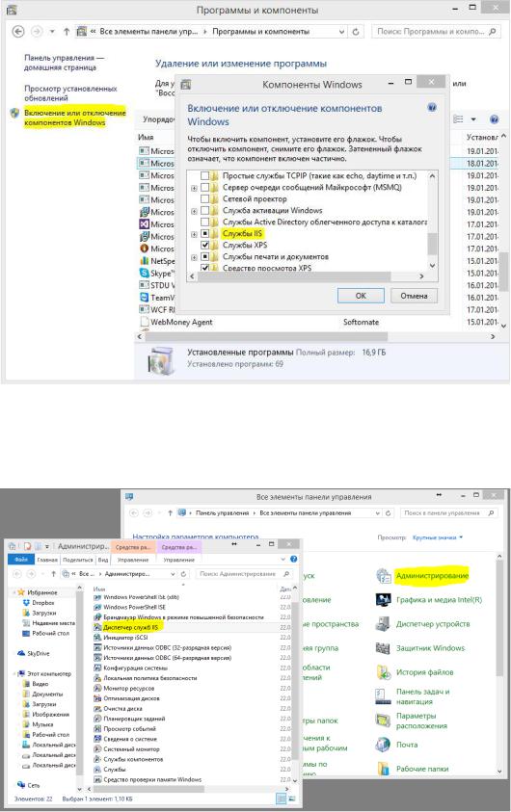This screenshot has height=812, width=511.
Task: Open address bar dropdown in Программы и компоненты
Action: (341, 32)
